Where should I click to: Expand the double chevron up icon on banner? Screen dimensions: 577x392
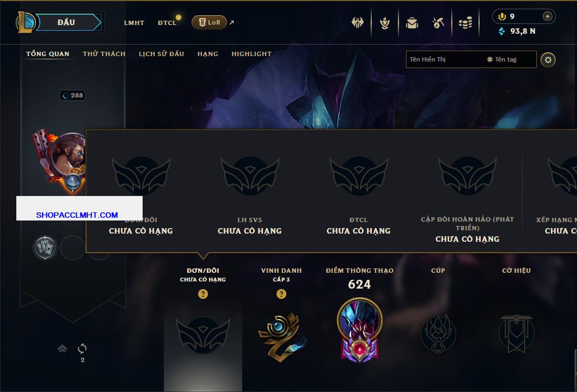62,348
